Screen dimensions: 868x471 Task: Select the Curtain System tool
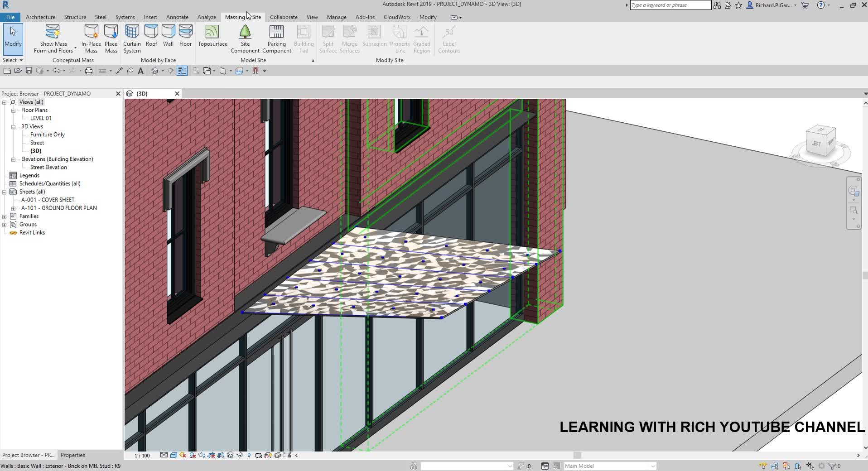(132, 38)
